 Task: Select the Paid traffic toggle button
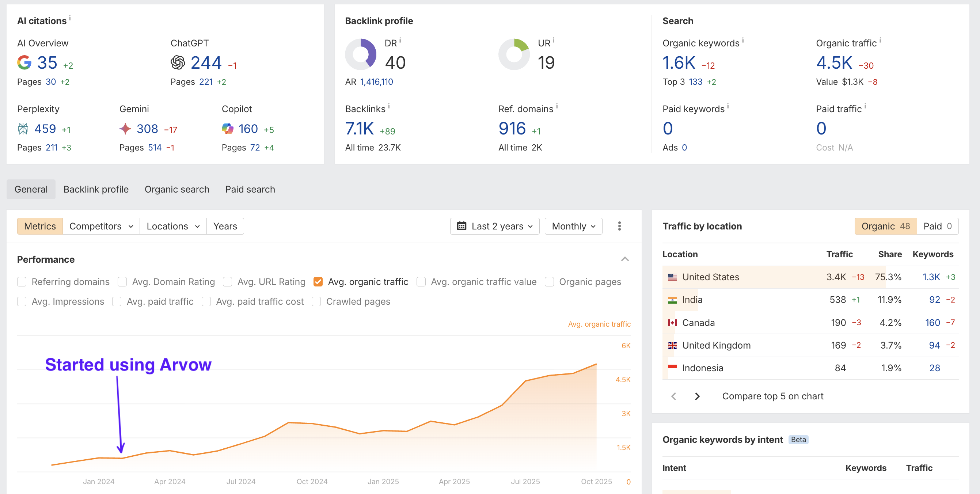937,226
